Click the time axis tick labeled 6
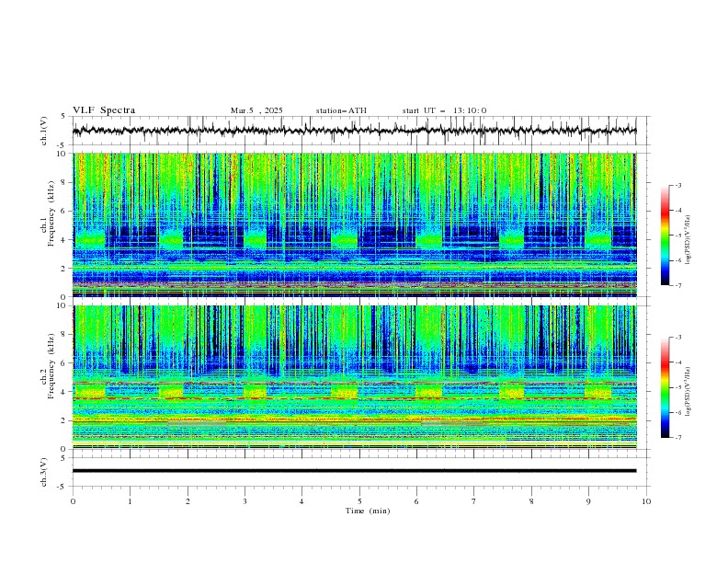The image size is (728, 563). point(416,501)
